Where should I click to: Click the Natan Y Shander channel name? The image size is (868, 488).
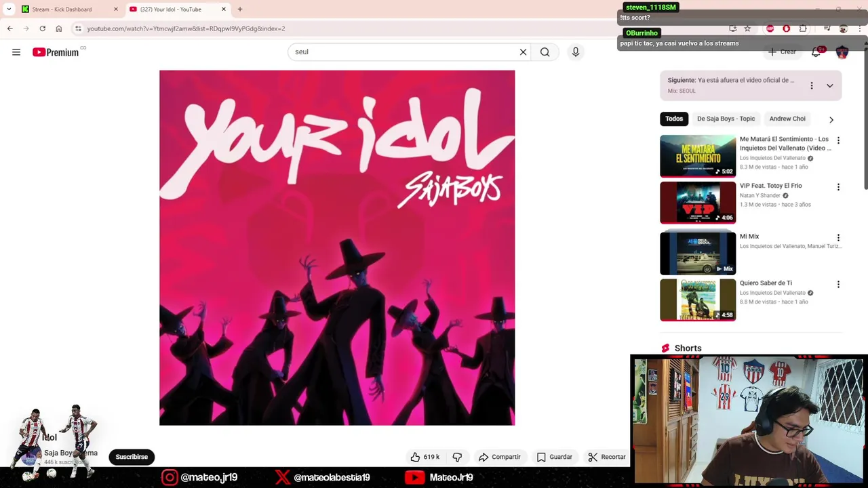click(x=759, y=196)
